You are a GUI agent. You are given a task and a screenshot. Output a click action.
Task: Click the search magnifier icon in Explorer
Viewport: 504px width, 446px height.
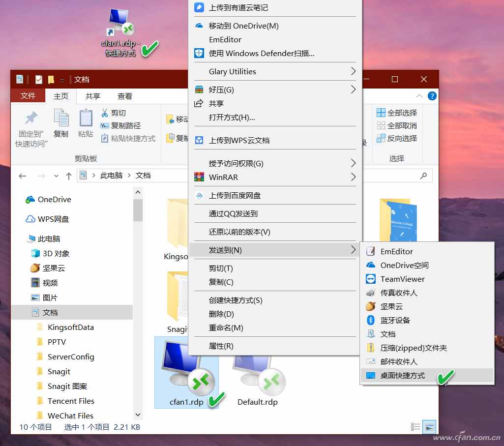pyautogui.click(x=424, y=176)
